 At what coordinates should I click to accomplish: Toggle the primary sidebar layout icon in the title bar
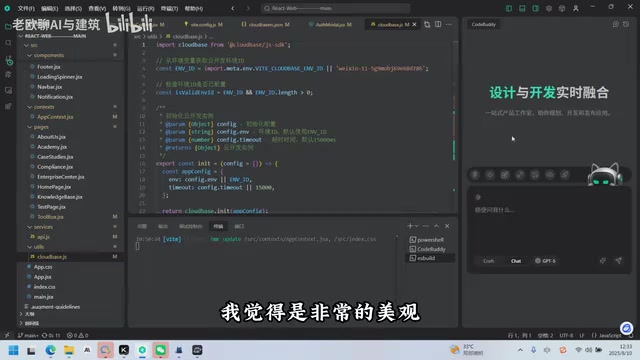click(x=509, y=8)
